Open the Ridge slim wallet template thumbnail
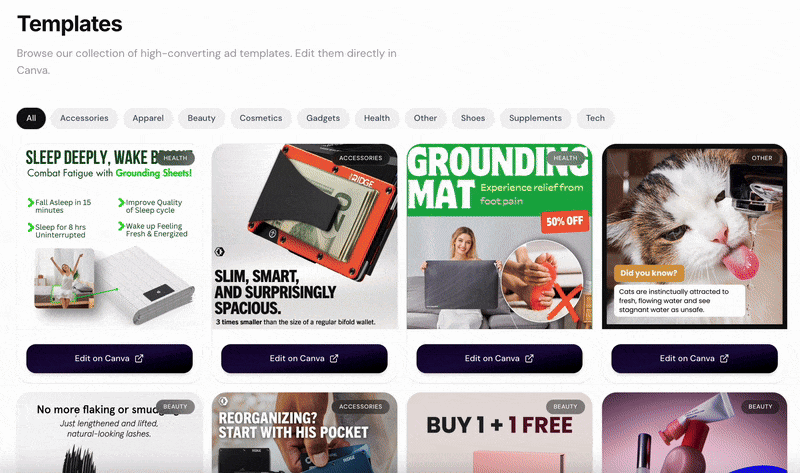This screenshot has height=473, width=800. point(305,236)
